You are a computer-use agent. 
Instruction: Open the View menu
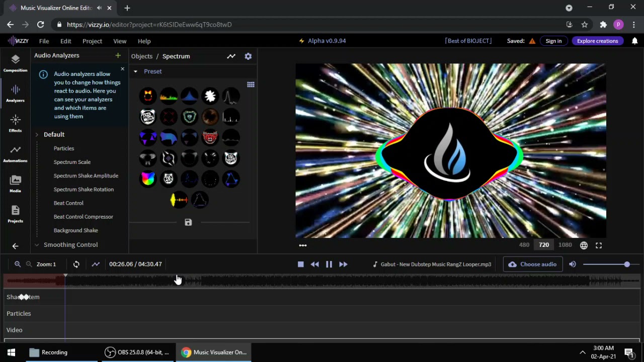click(120, 41)
